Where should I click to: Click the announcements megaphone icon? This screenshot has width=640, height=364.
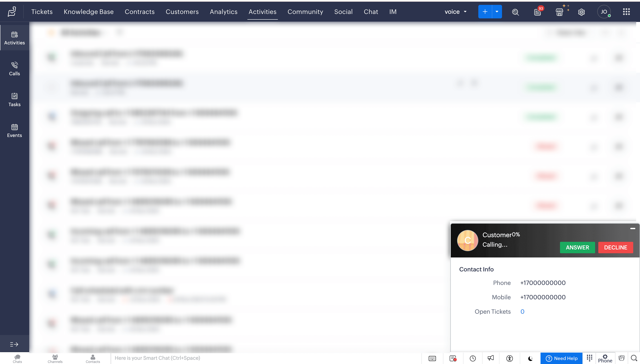[x=491, y=358]
